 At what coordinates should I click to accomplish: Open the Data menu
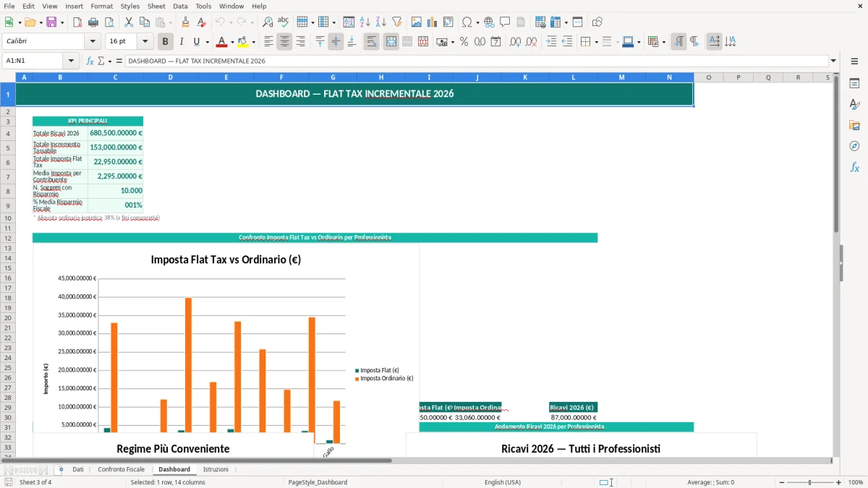pos(180,6)
